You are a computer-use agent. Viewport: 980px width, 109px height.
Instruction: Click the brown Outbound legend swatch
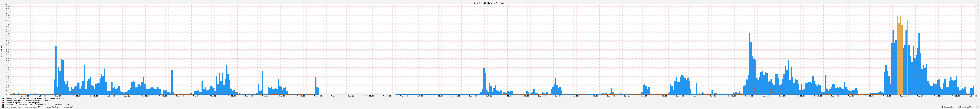click(x=3, y=105)
